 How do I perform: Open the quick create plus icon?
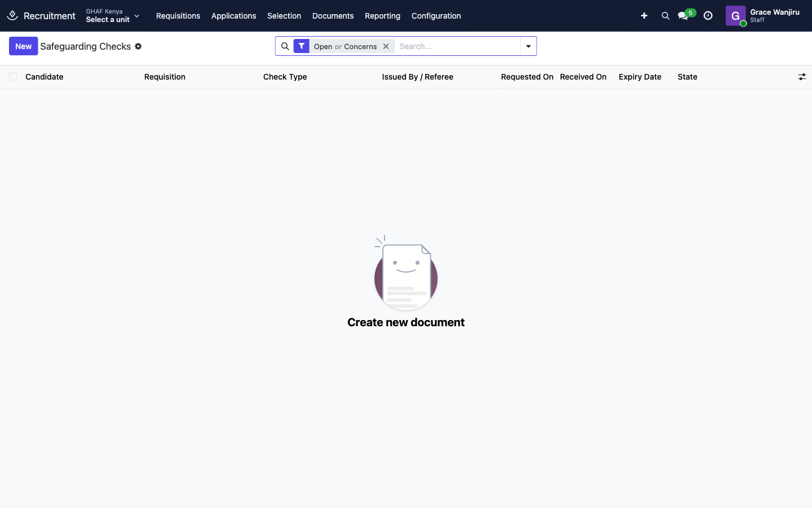644,16
